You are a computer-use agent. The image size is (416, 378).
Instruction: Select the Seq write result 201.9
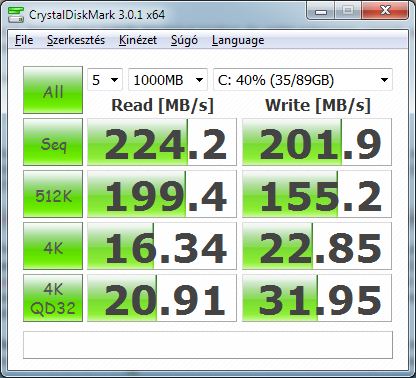click(317, 142)
